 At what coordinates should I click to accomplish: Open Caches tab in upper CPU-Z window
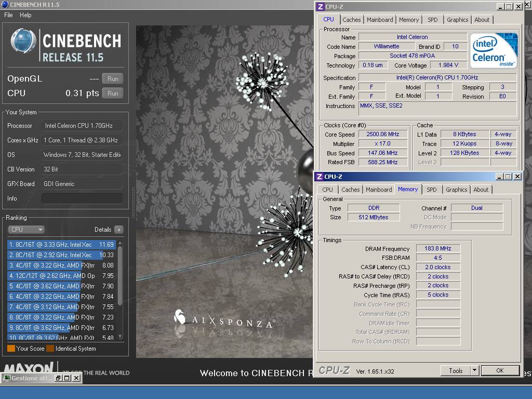point(352,20)
